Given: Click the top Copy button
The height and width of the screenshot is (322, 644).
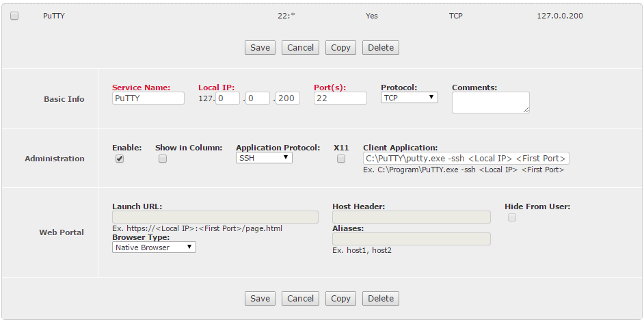Looking at the screenshot, I should point(340,47).
